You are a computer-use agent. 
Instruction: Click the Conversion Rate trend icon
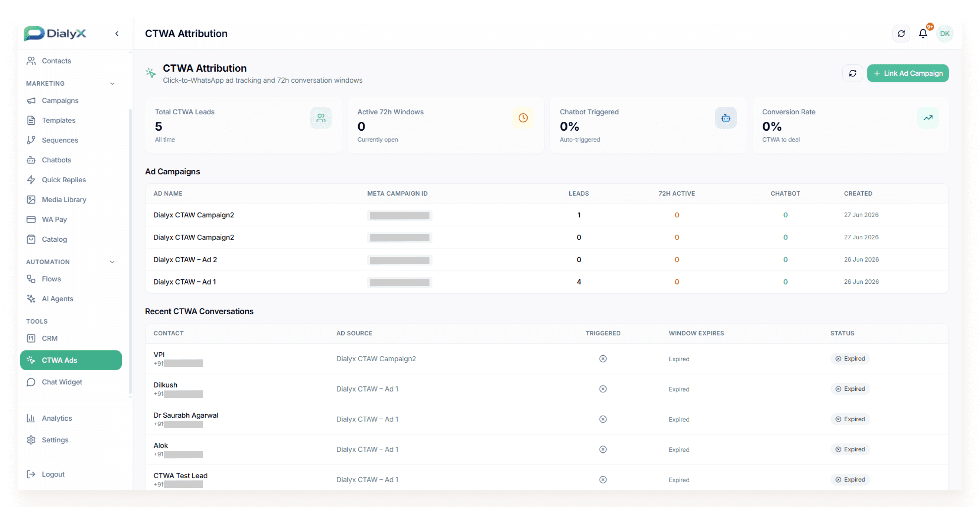[x=928, y=118]
